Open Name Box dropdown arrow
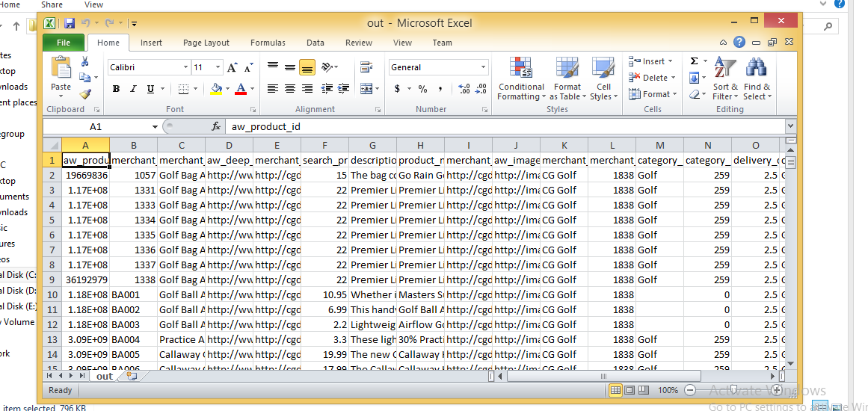Viewport: 868px width, 411px height. point(155,127)
